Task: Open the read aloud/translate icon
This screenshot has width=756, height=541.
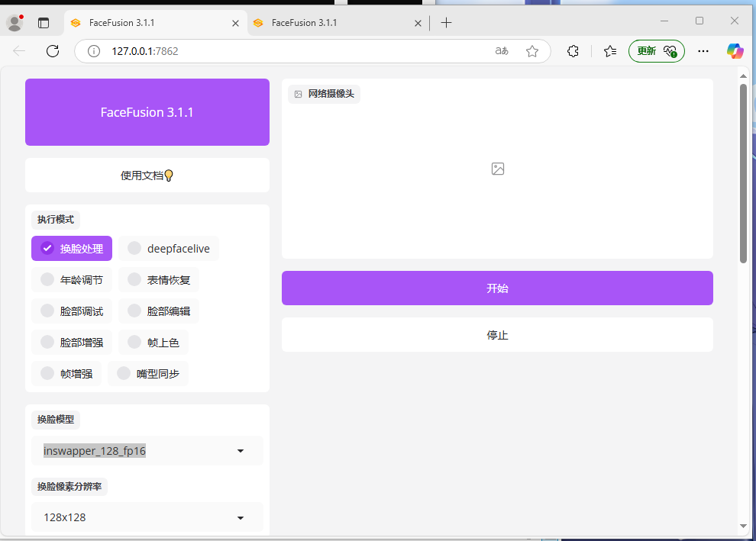Action: pos(502,51)
